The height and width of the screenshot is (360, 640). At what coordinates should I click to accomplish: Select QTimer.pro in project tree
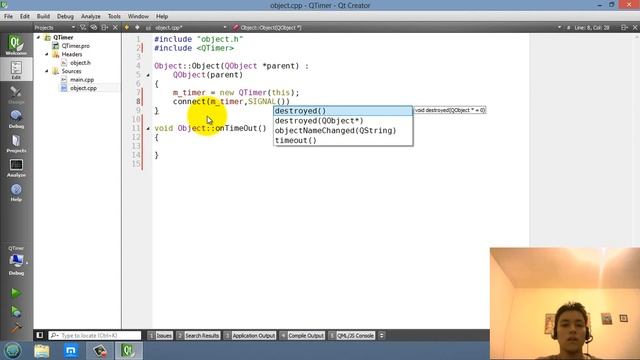point(76,46)
